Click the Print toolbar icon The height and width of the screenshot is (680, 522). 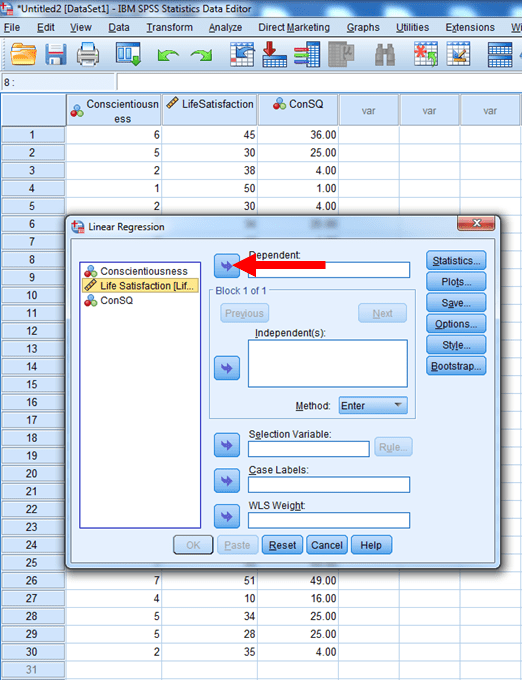[x=88, y=55]
